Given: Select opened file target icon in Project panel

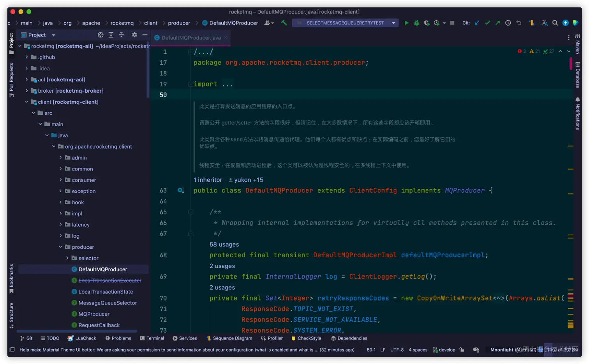Looking at the screenshot, I should (x=101, y=35).
